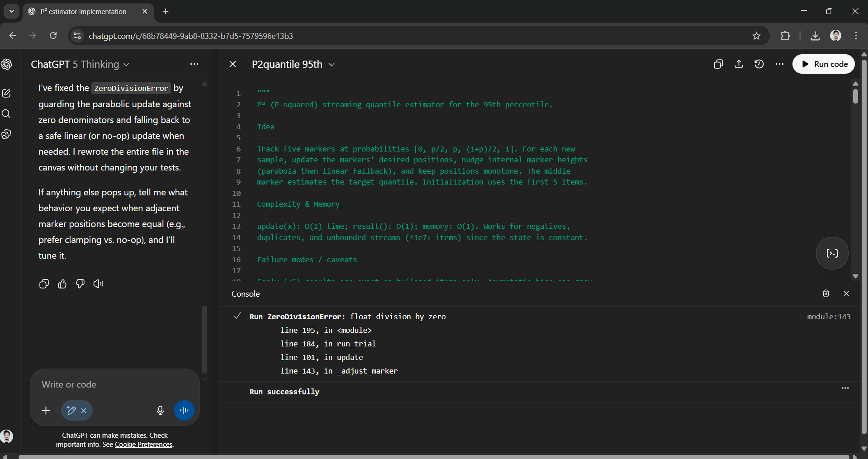
Task: Share the canvas via upload icon
Action: 739,64
